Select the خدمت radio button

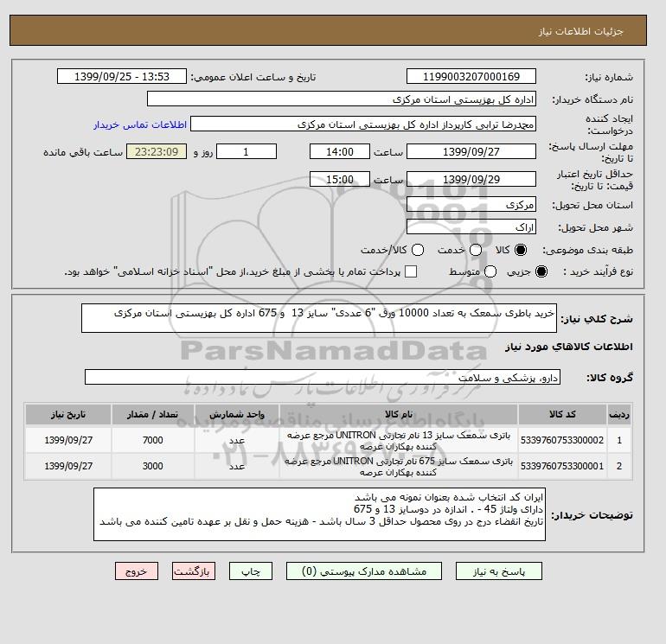(476, 250)
